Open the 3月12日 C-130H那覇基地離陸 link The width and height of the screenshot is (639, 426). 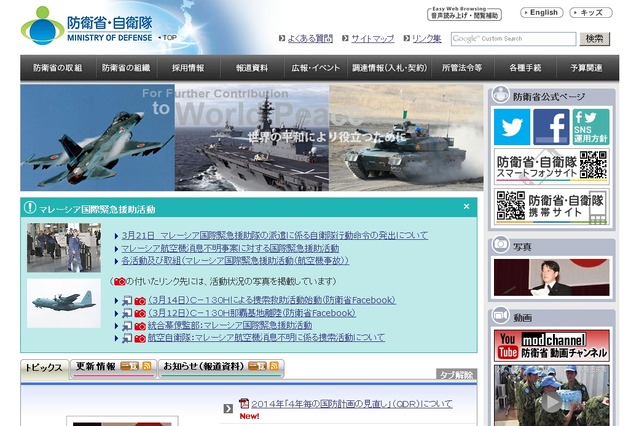(251, 313)
